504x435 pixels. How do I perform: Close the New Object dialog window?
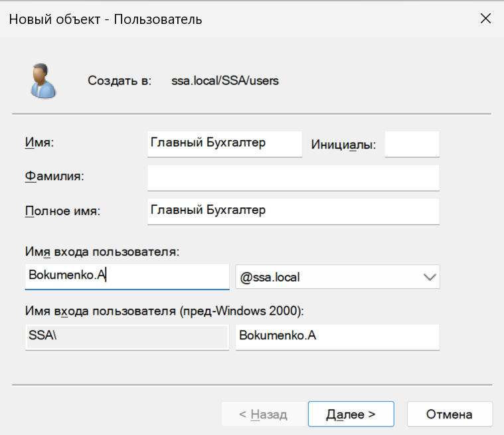pyautogui.click(x=485, y=19)
